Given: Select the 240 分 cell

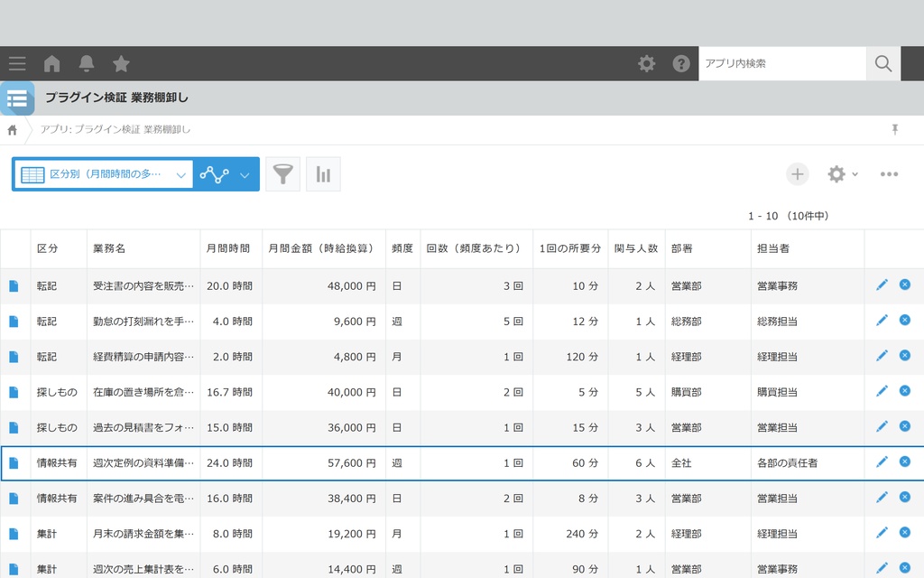Looking at the screenshot, I should click(x=570, y=534).
